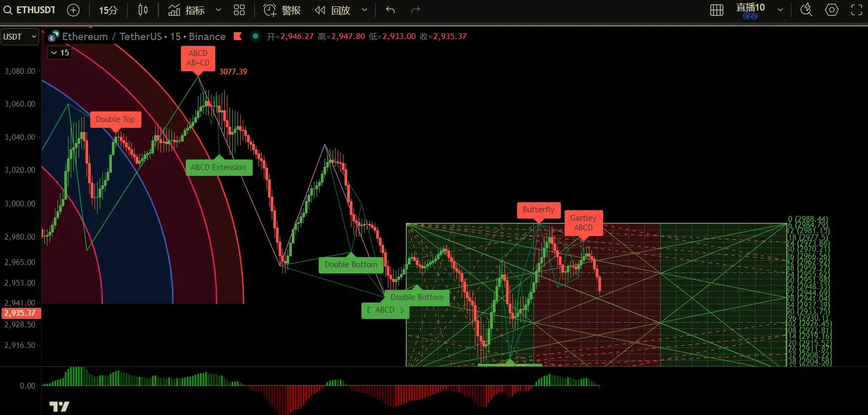
Task: Open quick search lightning magnifier icon
Action: 806,10
